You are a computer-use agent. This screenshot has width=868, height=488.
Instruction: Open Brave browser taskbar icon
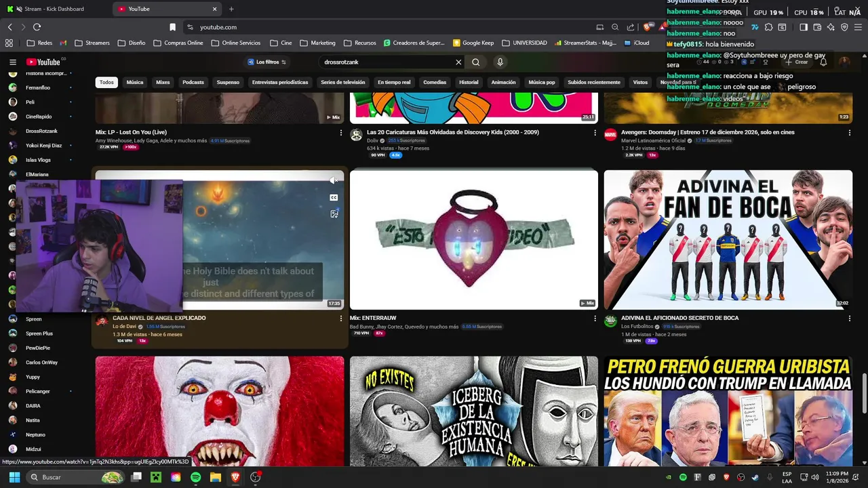click(235, 477)
